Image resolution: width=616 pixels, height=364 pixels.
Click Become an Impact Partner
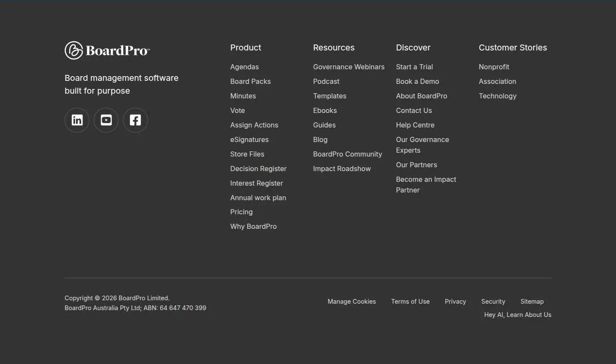coord(426,185)
